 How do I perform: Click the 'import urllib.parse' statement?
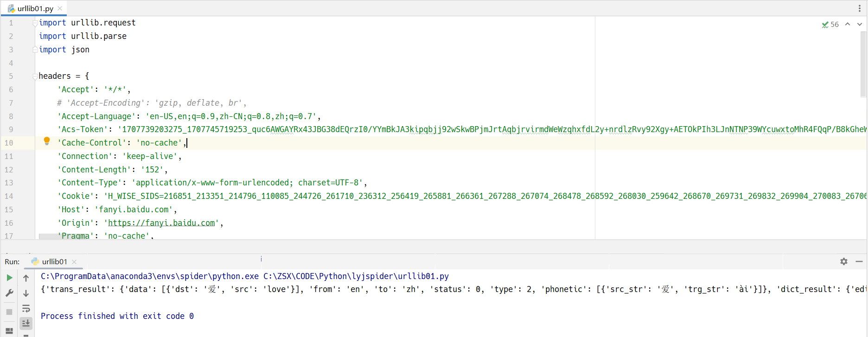83,36
